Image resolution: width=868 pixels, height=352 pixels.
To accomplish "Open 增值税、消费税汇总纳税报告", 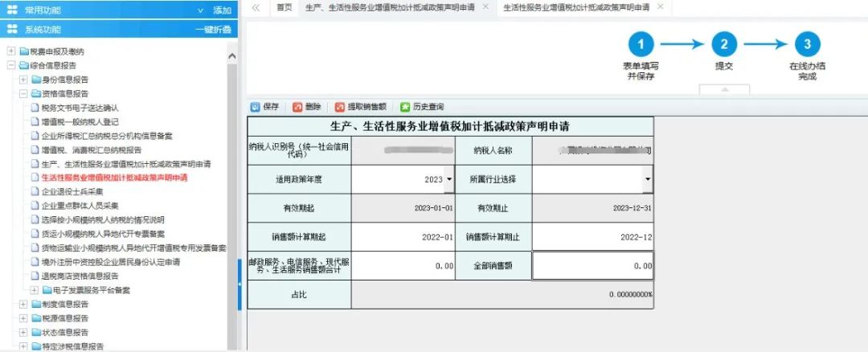I will 92,150.
